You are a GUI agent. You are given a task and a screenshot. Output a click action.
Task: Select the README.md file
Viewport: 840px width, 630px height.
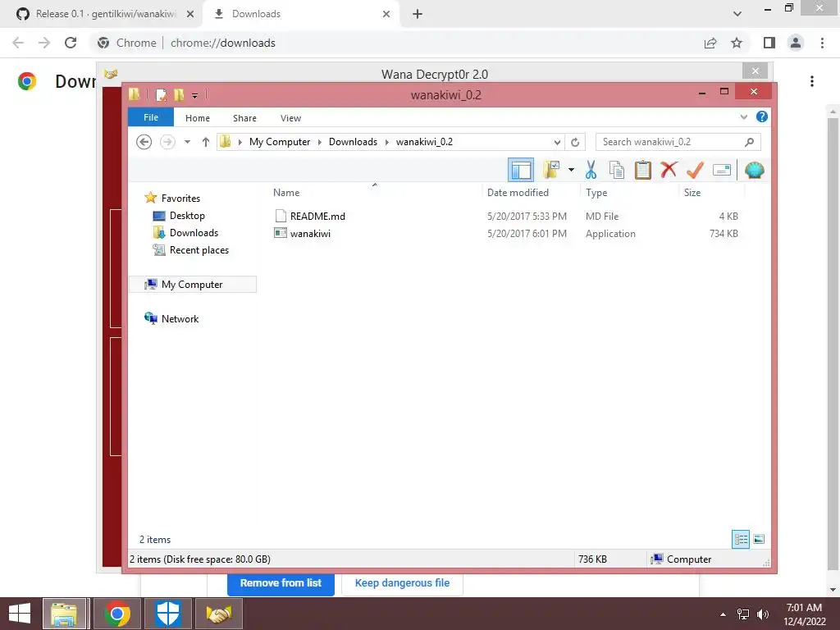point(317,217)
